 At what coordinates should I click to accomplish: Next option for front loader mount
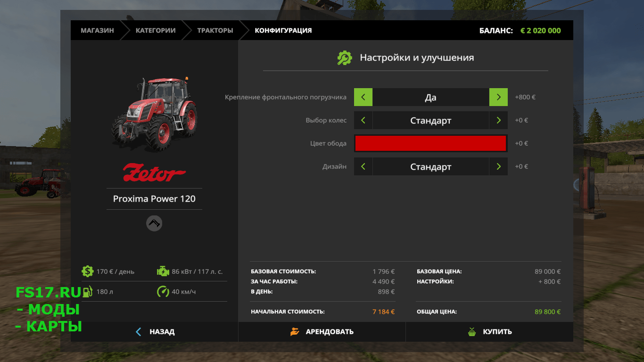498,97
